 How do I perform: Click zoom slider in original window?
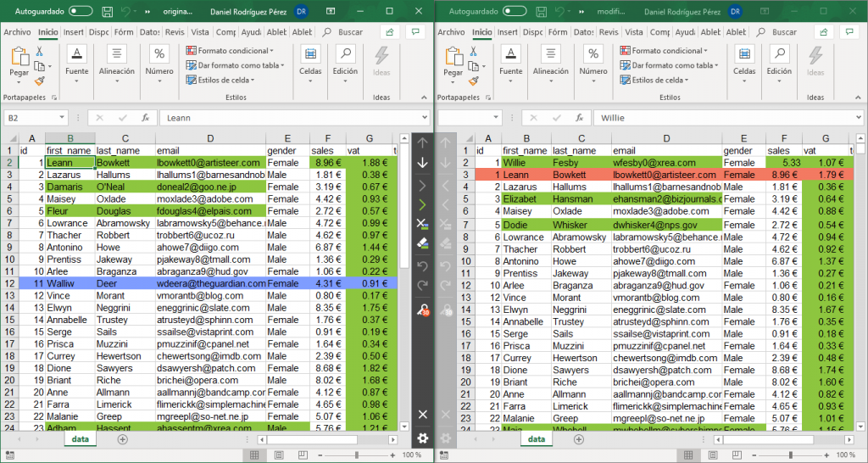click(x=357, y=455)
